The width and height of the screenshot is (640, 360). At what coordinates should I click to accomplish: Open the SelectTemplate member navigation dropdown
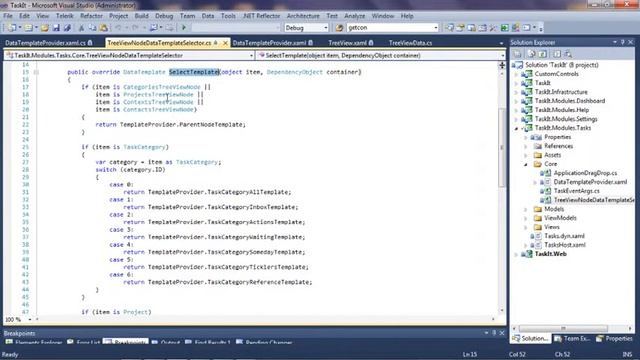tap(502, 56)
